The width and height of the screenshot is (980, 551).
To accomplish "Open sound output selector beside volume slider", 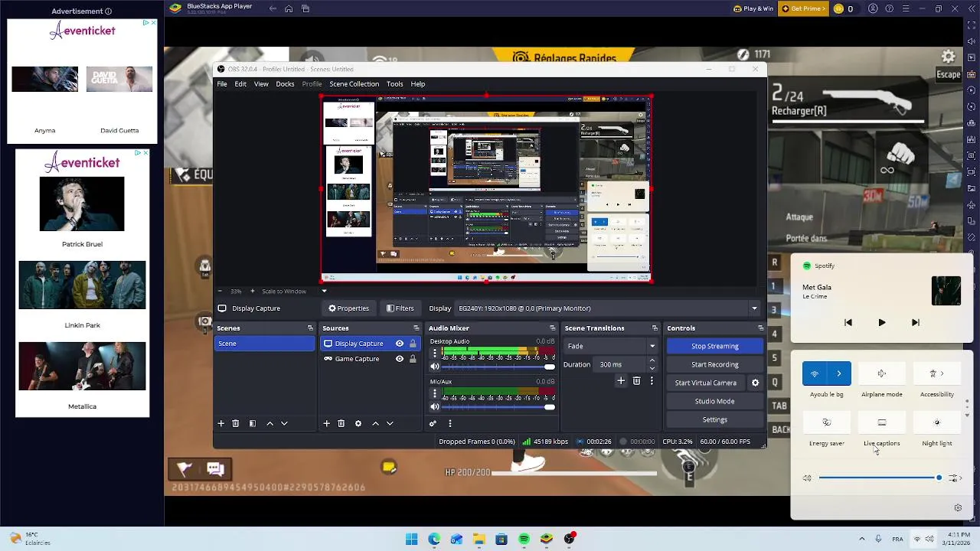I will click(x=955, y=478).
